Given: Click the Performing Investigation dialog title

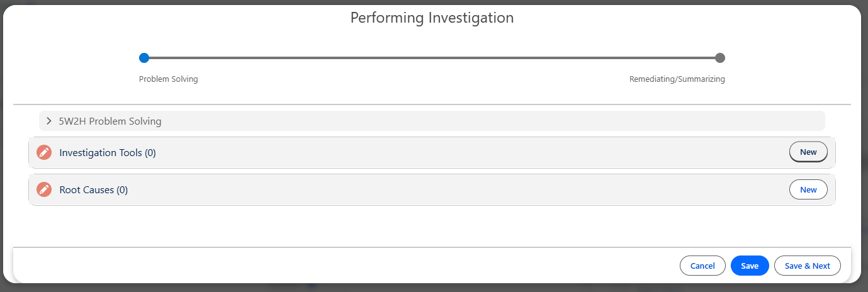Looking at the screenshot, I should (432, 18).
